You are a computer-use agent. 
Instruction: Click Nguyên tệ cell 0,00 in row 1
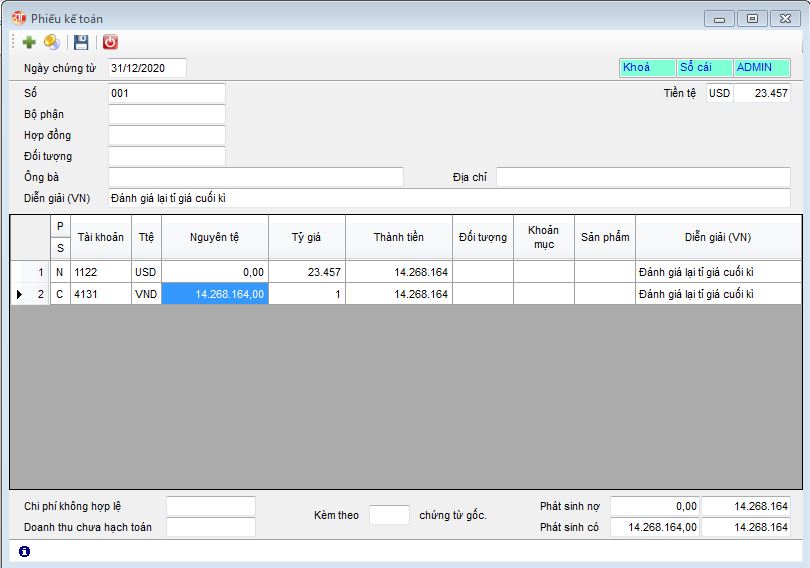[214, 272]
